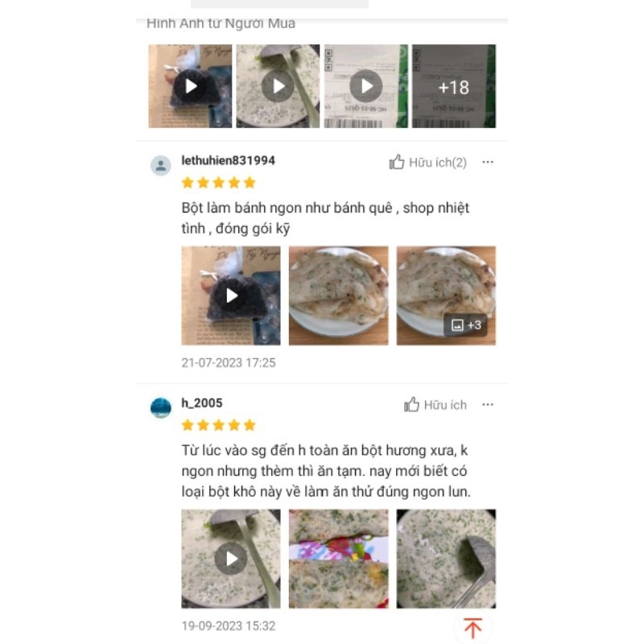Mark lethuhien831994's review as helpful (thumbs up)

point(396,162)
